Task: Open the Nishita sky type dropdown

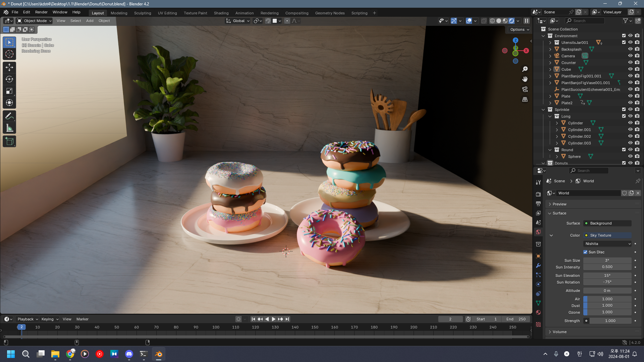Action: 607,244
